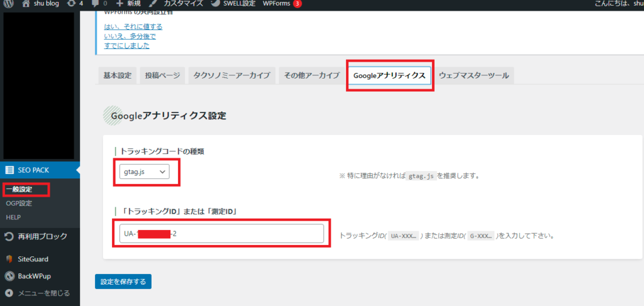Open the shu blog home icon
Image resolution: width=644 pixels, height=306 pixels.
pos(26,4)
